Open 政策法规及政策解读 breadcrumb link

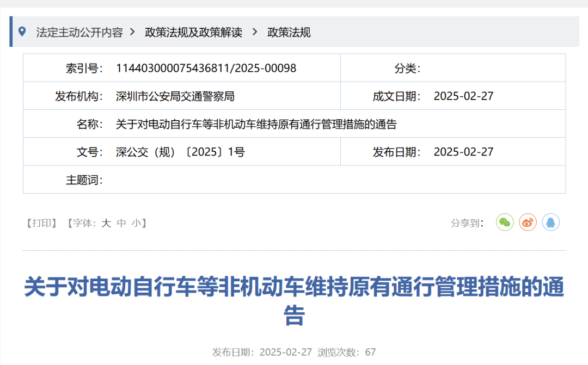tap(193, 33)
